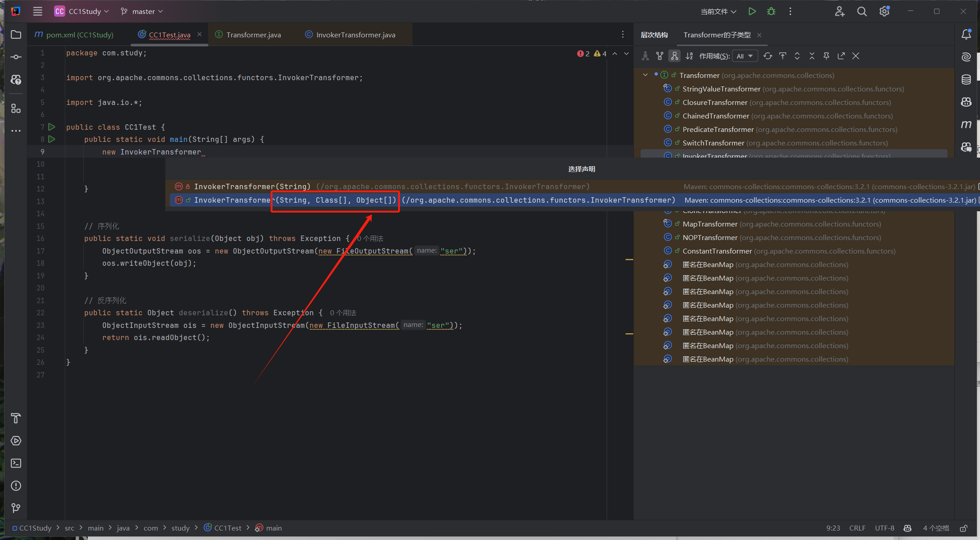Debug the current file with bug icon
Viewport: 980px width, 540px height.
click(x=771, y=11)
